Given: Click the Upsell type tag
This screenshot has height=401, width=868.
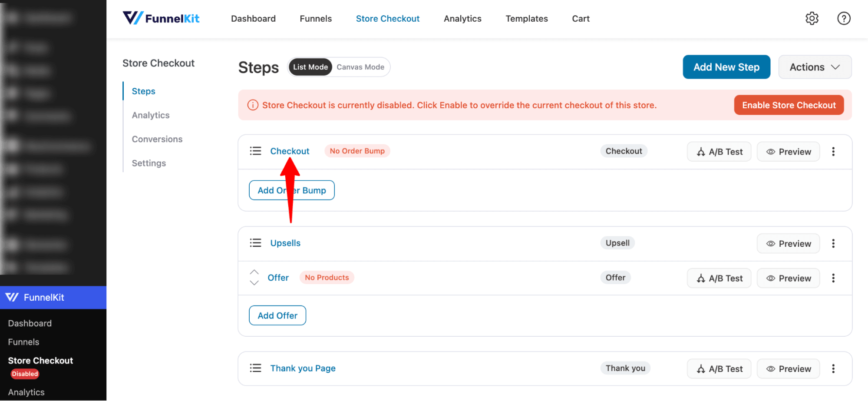Looking at the screenshot, I should tap(617, 243).
